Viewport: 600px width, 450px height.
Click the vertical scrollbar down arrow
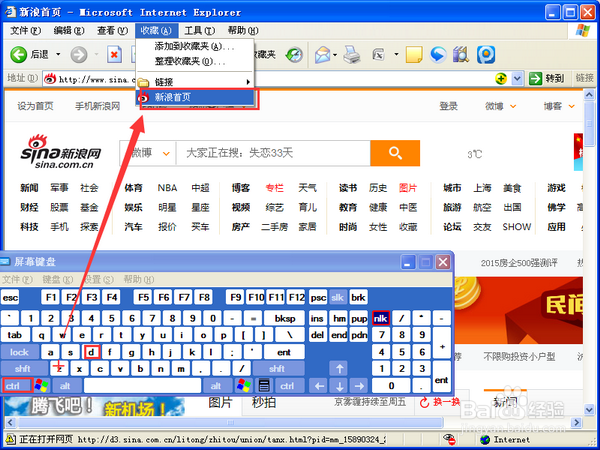click(x=589, y=410)
